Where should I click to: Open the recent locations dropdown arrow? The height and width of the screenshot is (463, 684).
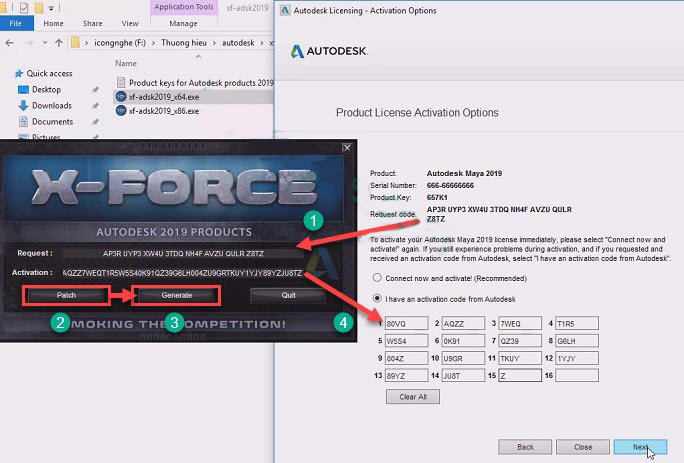44,43
